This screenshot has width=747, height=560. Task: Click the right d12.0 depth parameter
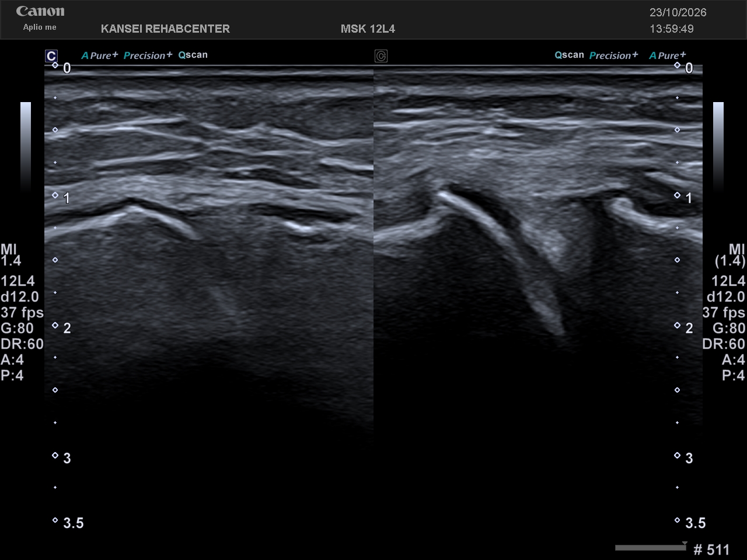tap(726, 296)
